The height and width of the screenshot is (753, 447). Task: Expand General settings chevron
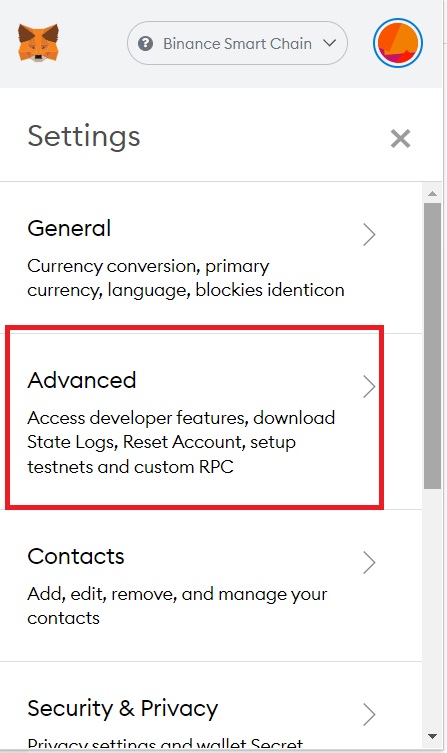pyautogui.click(x=369, y=234)
